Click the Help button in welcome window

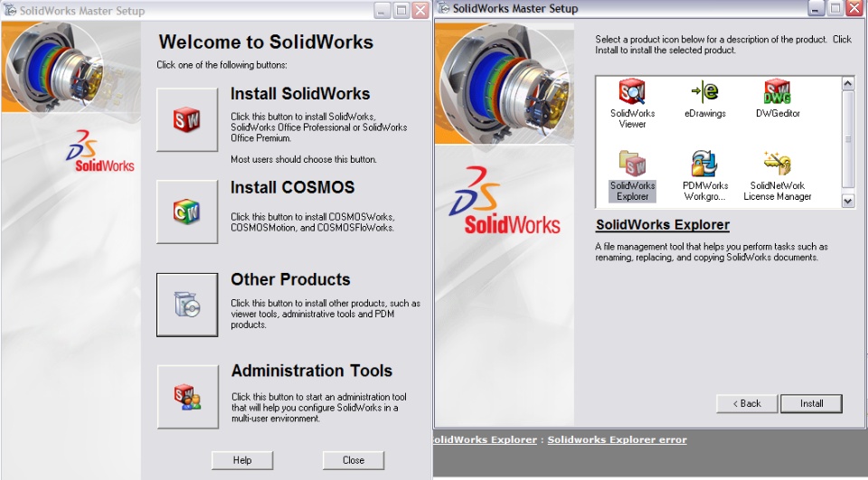coord(242,460)
